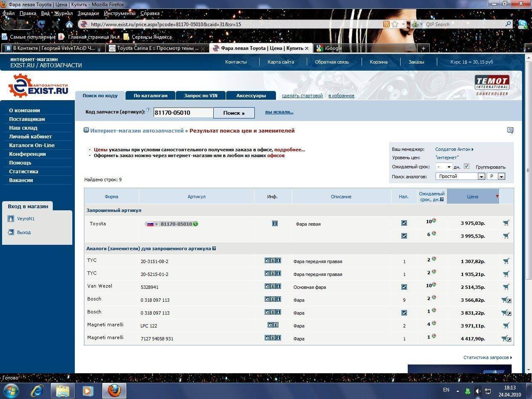Bookmark page with star icon in address bar
This screenshot has width=532, height=399.
(395, 24)
